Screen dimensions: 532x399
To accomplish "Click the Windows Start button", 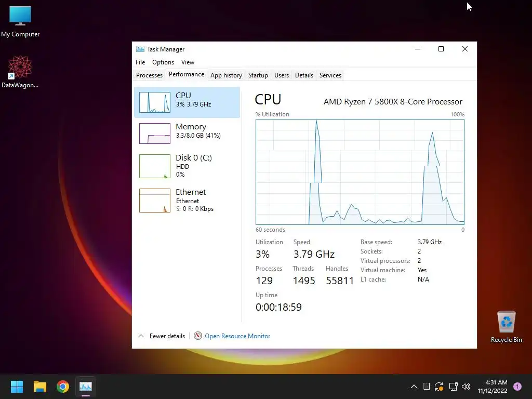I will (17, 386).
